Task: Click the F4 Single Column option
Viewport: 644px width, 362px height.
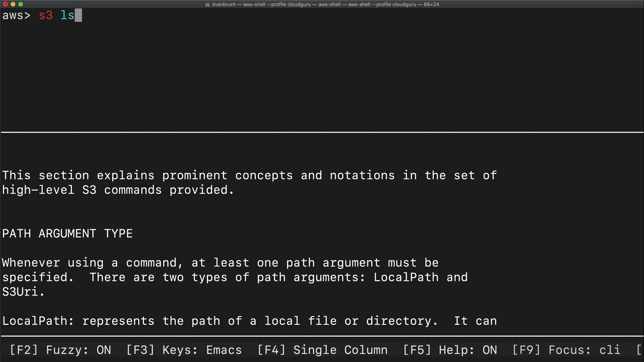Action: [x=322, y=350]
